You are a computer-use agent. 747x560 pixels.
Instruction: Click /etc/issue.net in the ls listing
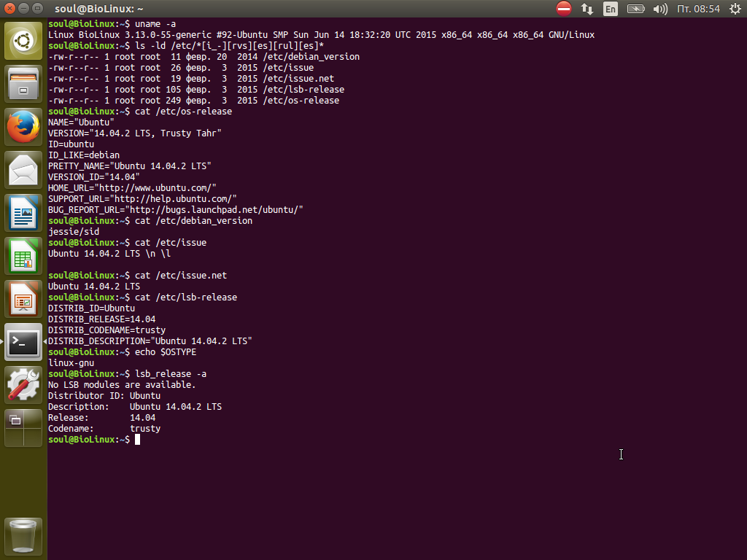(x=298, y=79)
